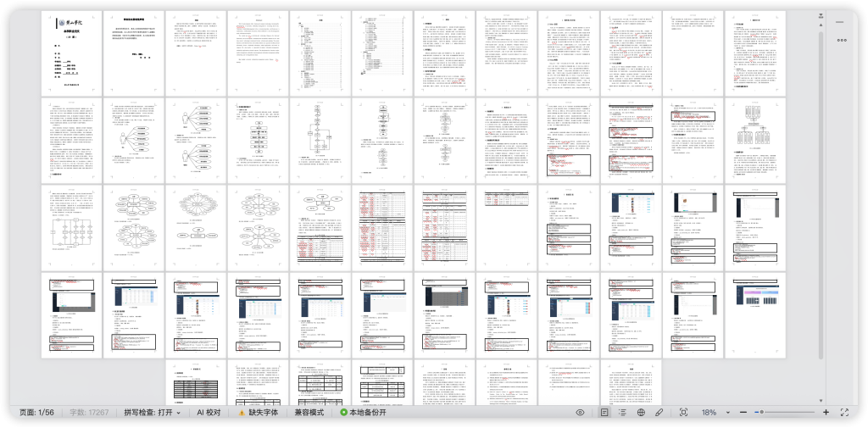Open the three-dots more options in side panel
This screenshot has width=868, height=428.
point(842,41)
